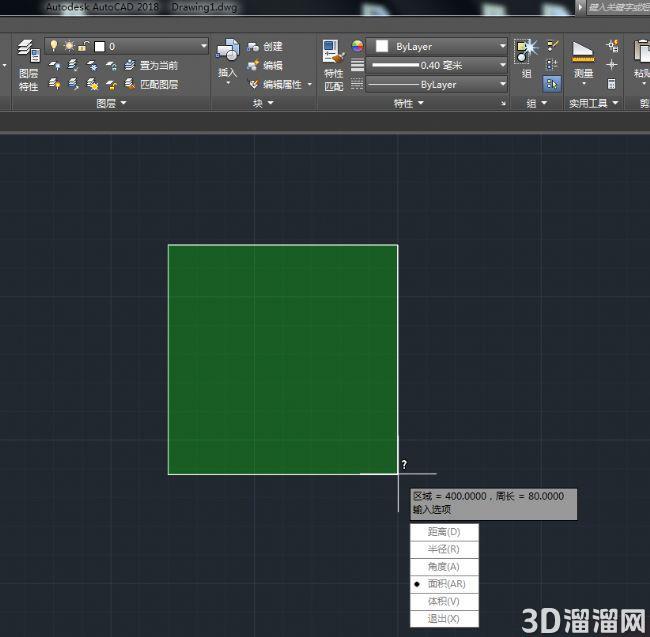Open the quick calculator icon
The width and height of the screenshot is (650, 637).
tap(611, 84)
